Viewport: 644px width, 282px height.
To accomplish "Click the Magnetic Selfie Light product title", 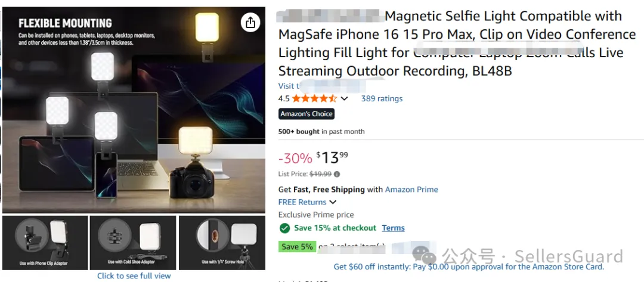I will coord(457,44).
